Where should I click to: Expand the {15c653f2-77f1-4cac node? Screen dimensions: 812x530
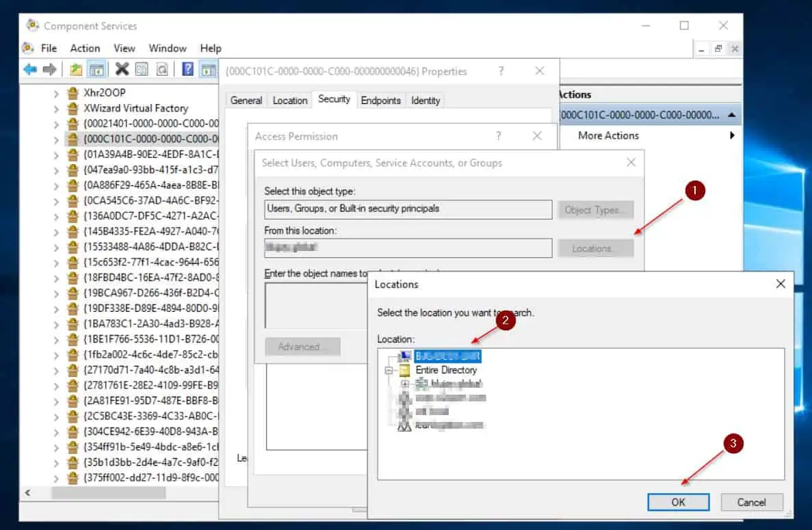point(56,263)
